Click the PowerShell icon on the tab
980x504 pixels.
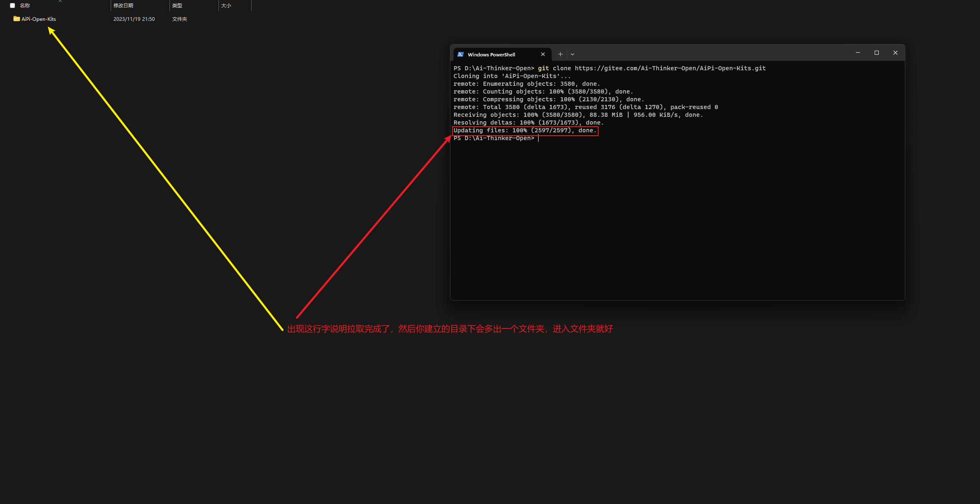pyautogui.click(x=461, y=54)
